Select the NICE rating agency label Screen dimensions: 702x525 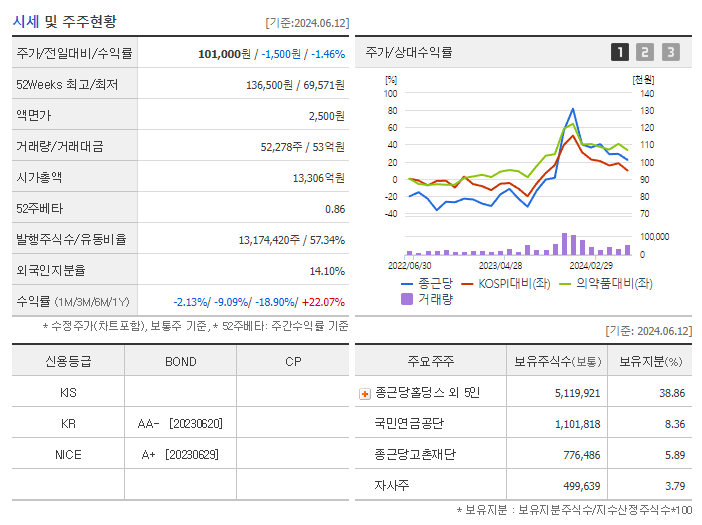pyautogui.click(x=68, y=455)
